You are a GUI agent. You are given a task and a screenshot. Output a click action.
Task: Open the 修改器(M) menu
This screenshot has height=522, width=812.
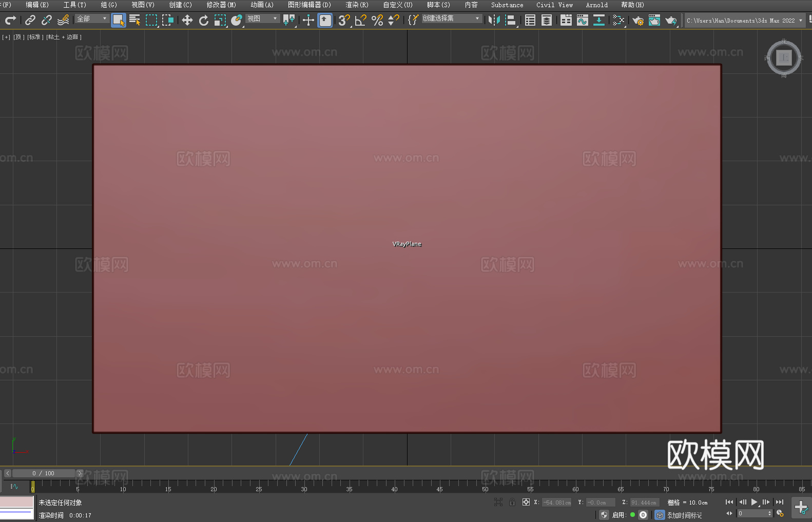pyautogui.click(x=221, y=5)
